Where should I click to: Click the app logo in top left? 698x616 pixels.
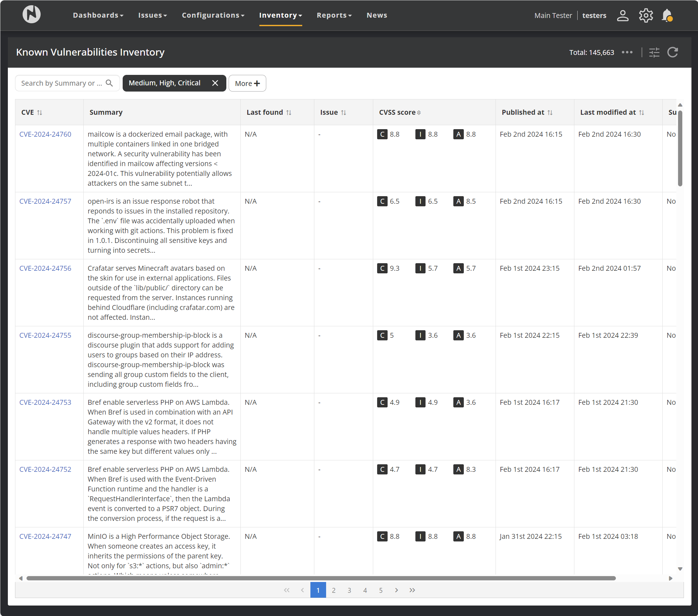tap(31, 15)
